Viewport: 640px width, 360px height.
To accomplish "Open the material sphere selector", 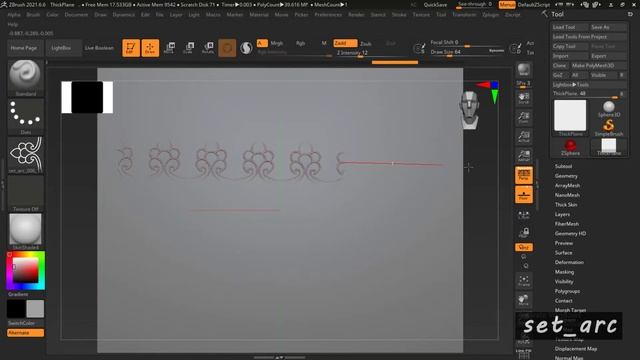I will coord(25,231).
